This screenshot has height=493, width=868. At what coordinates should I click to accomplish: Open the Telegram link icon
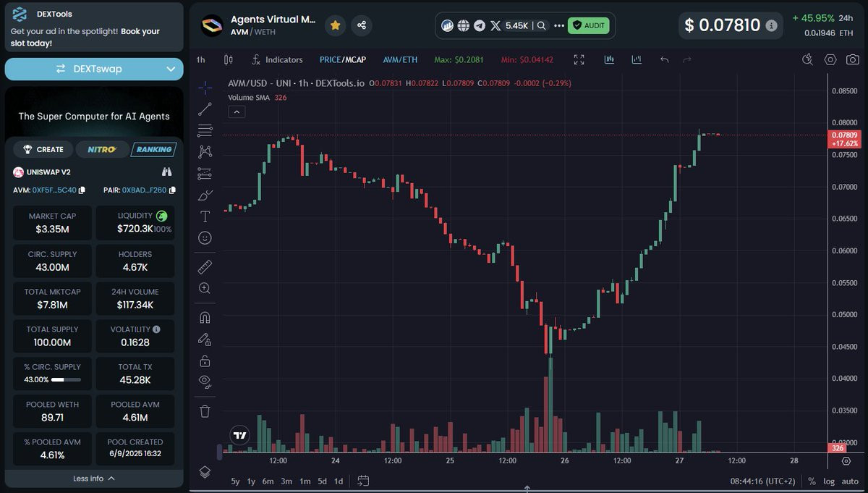(480, 25)
